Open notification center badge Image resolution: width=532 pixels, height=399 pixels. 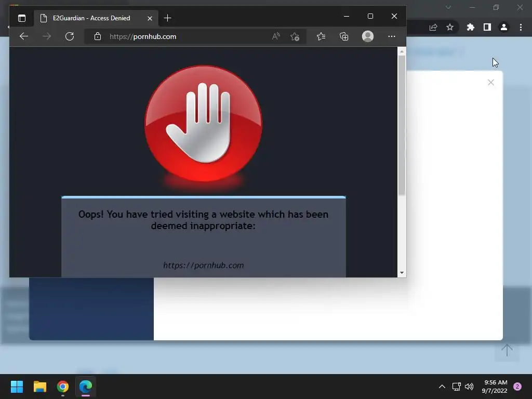tap(517, 387)
